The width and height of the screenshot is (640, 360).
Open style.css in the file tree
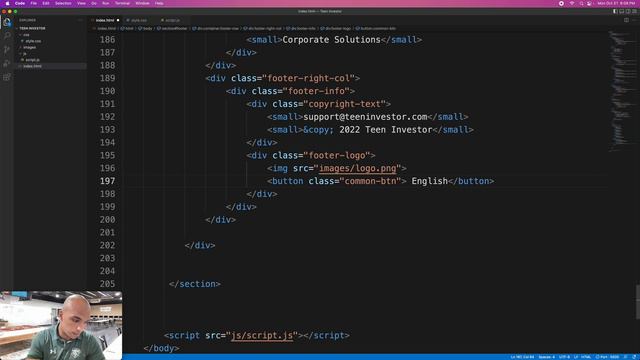pos(33,41)
